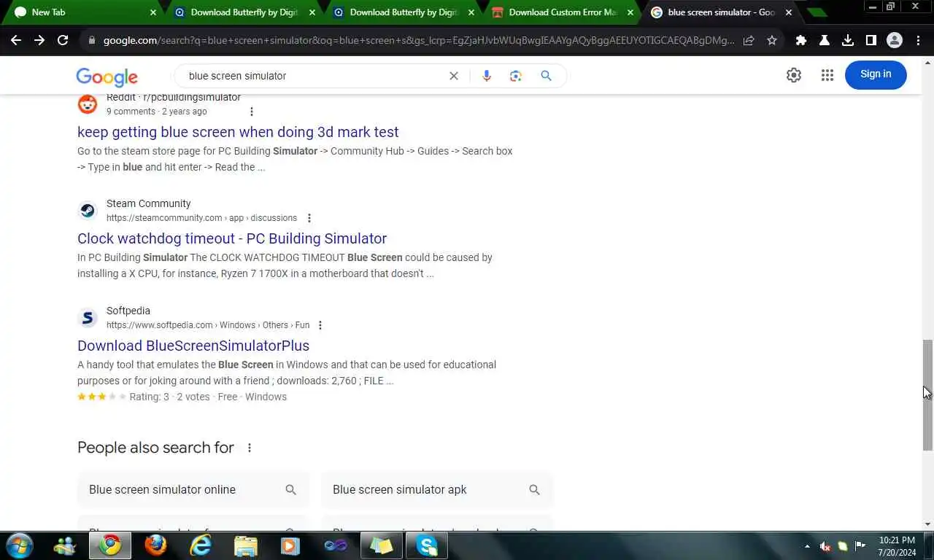The height and width of the screenshot is (560, 934).
Task: Open options beside People also search for
Action: (x=250, y=448)
